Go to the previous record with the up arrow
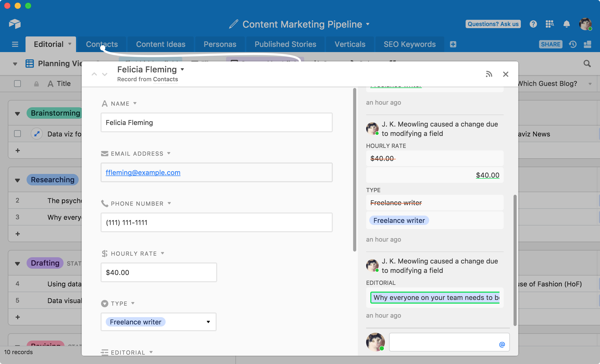 (94, 74)
